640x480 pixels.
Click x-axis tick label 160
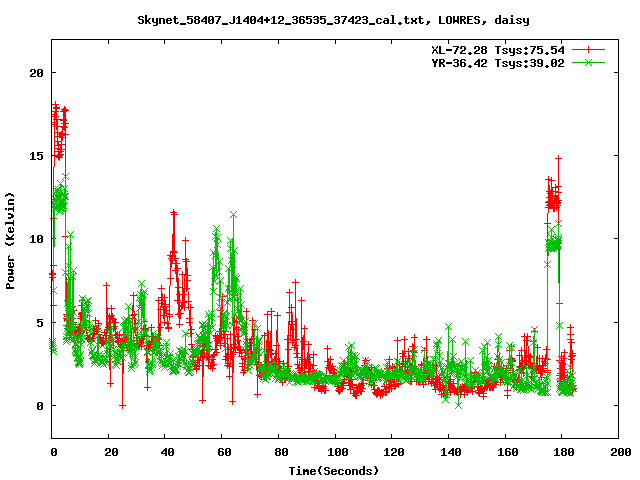[x=507, y=452]
